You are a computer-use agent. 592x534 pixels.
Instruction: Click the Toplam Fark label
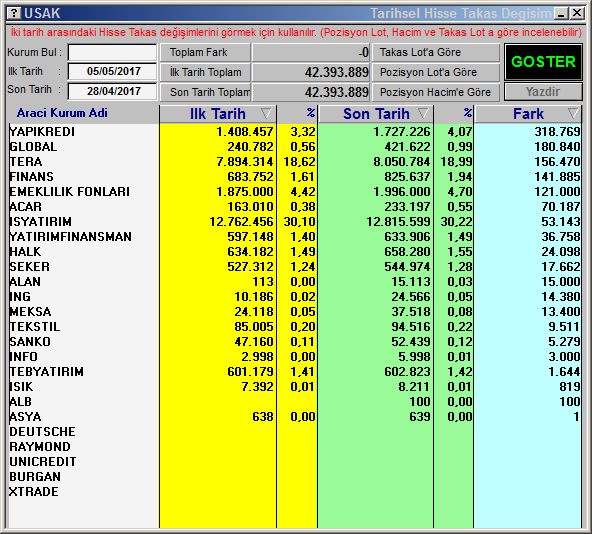[205, 52]
